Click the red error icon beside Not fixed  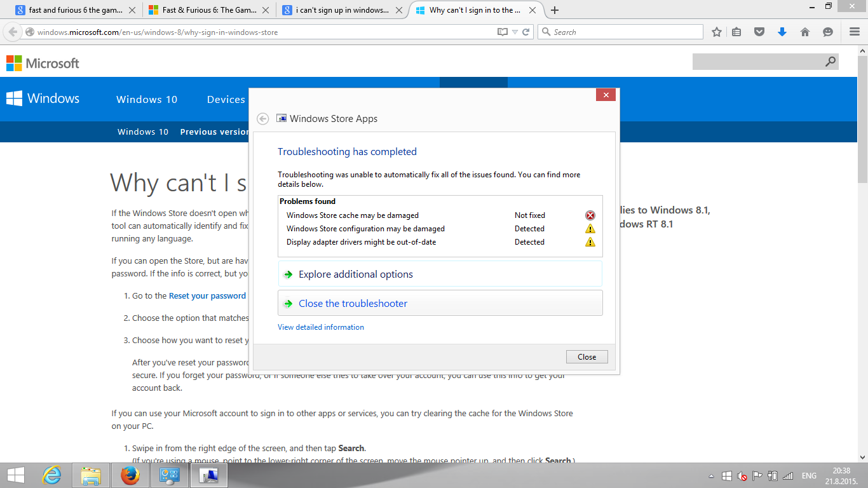click(x=590, y=215)
